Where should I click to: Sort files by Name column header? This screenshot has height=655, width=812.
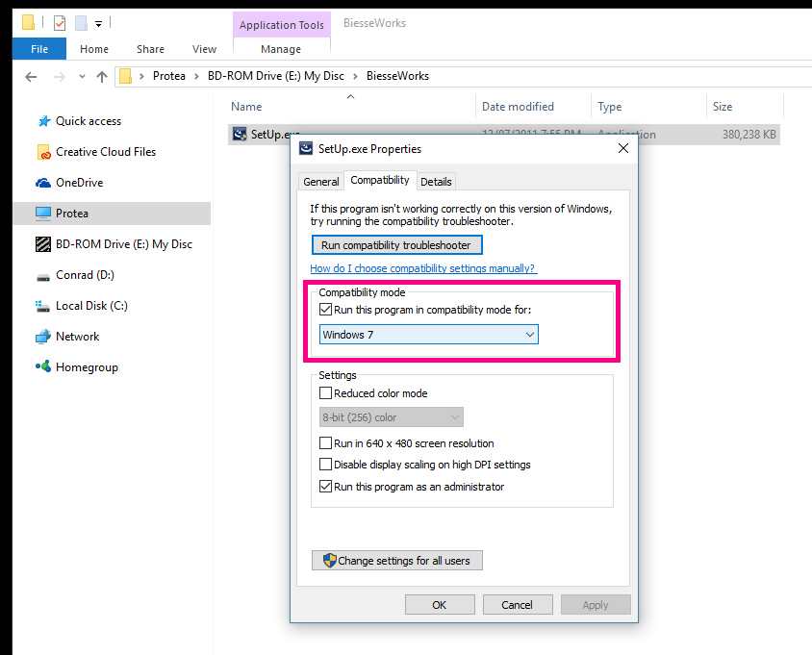[x=246, y=107]
